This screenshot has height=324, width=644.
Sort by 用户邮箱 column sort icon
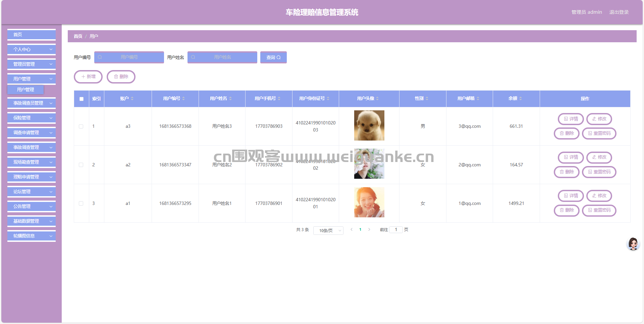click(x=478, y=99)
